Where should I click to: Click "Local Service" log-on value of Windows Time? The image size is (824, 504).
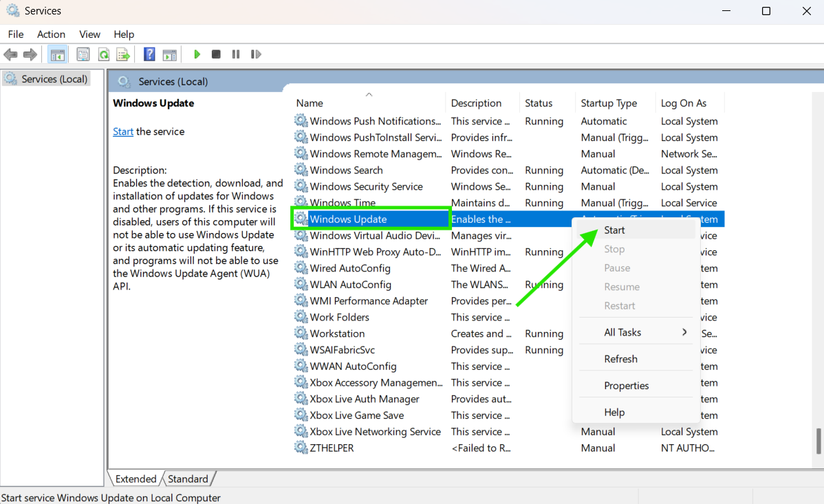pos(689,202)
